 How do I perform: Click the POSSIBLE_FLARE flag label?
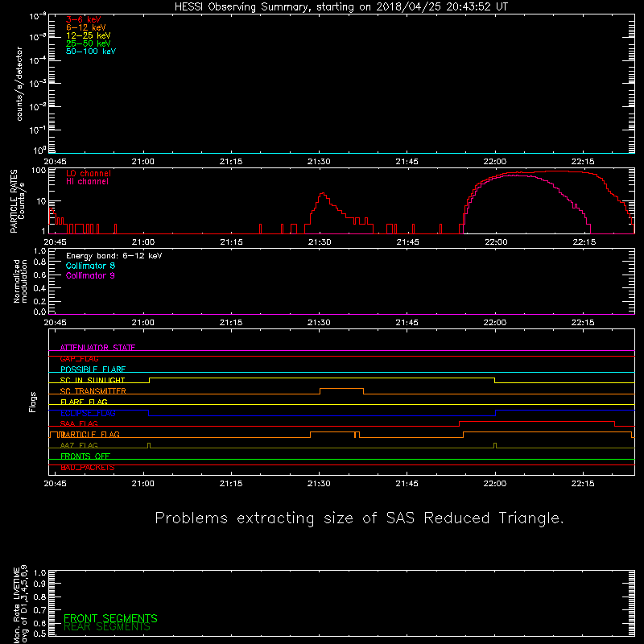pyautogui.click(x=93, y=369)
